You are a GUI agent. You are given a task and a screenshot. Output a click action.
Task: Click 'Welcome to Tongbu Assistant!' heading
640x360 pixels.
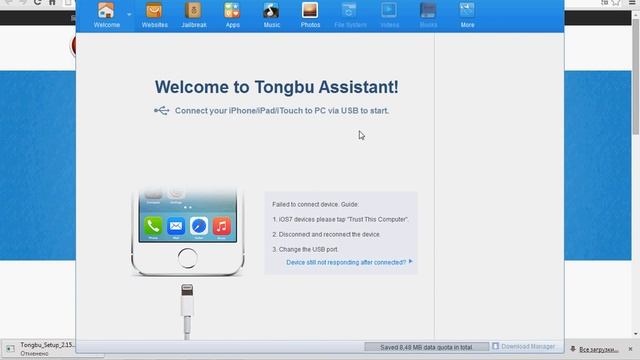click(x=276, y=87)
